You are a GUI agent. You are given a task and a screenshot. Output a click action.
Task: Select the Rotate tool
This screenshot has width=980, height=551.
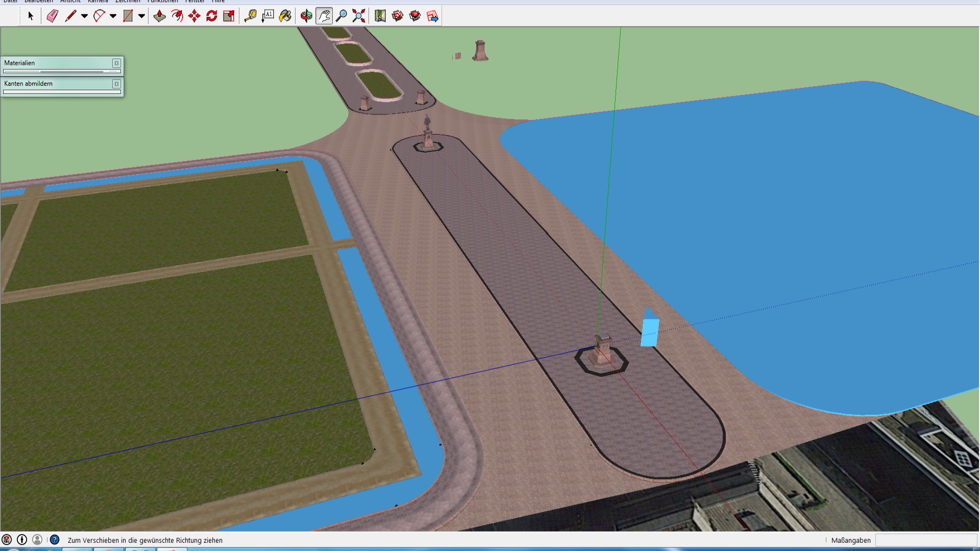[212, 16]
